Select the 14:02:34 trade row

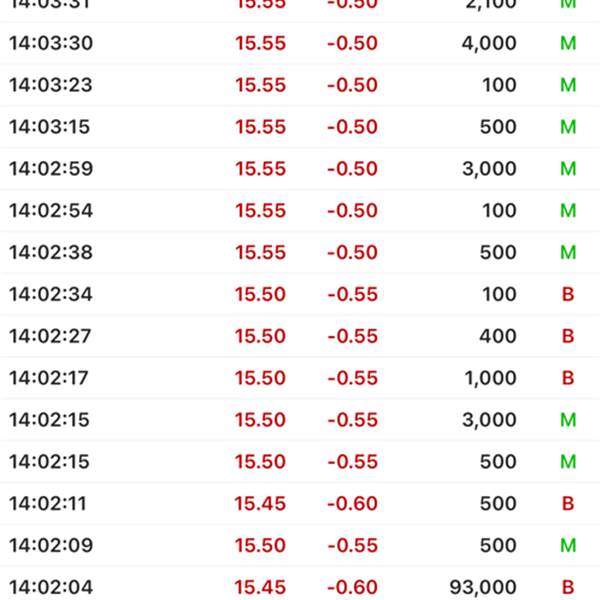[300, 295]
